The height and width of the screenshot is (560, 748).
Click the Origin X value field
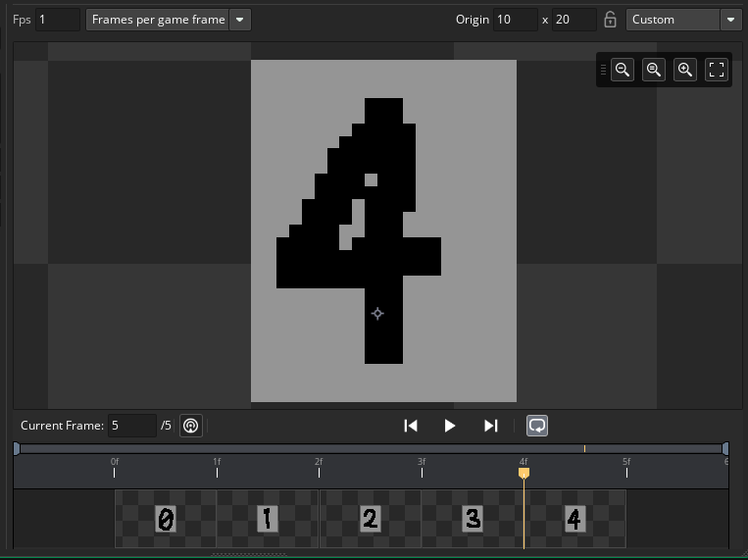[x=515, y=20]
